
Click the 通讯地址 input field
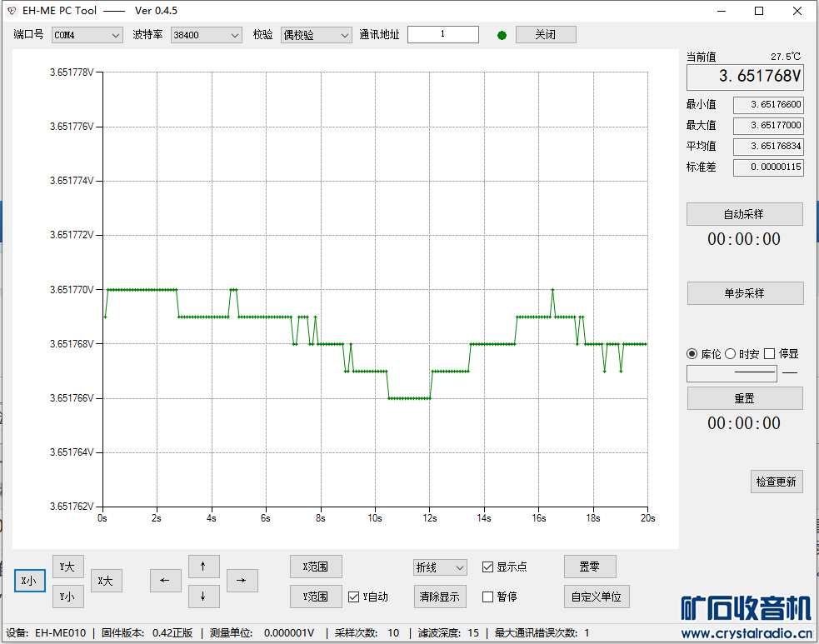click(x=443, y=34)
